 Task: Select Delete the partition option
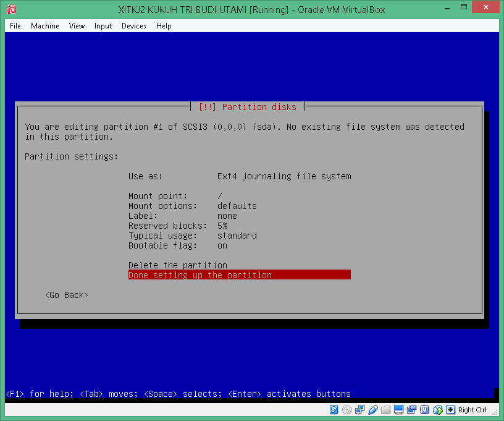tap(178, 265)
